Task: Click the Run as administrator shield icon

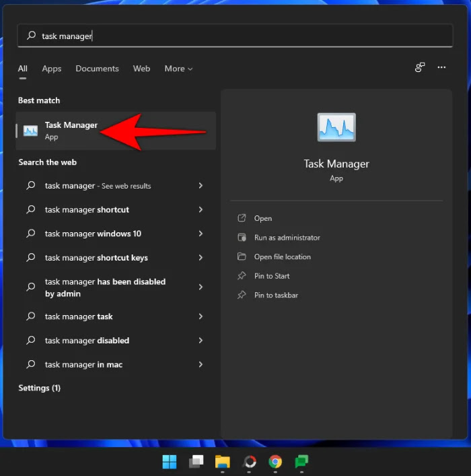Action: pos(242,237)
